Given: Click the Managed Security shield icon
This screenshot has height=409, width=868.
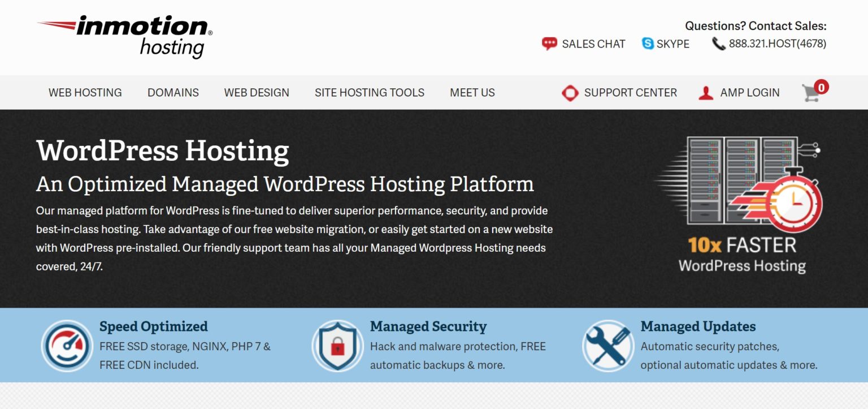Looking at the screenshot, I should [x=337, y=346].
